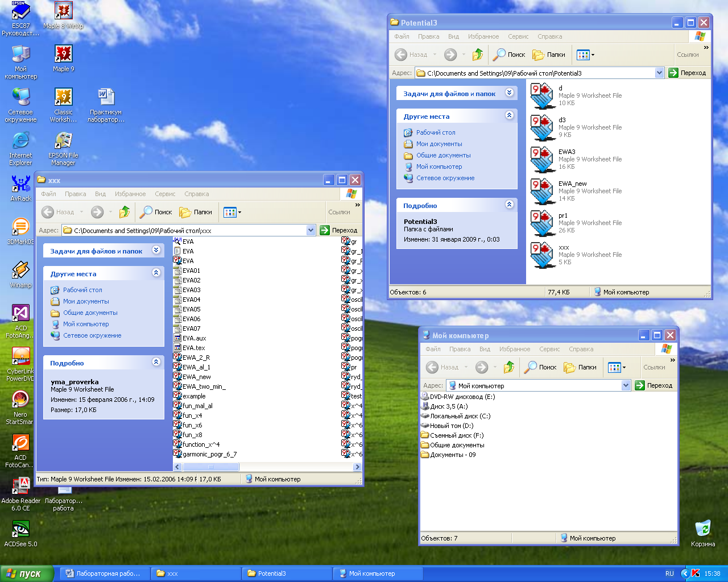Click Сетевое окружение link in Potential3 sidebar

445,178
